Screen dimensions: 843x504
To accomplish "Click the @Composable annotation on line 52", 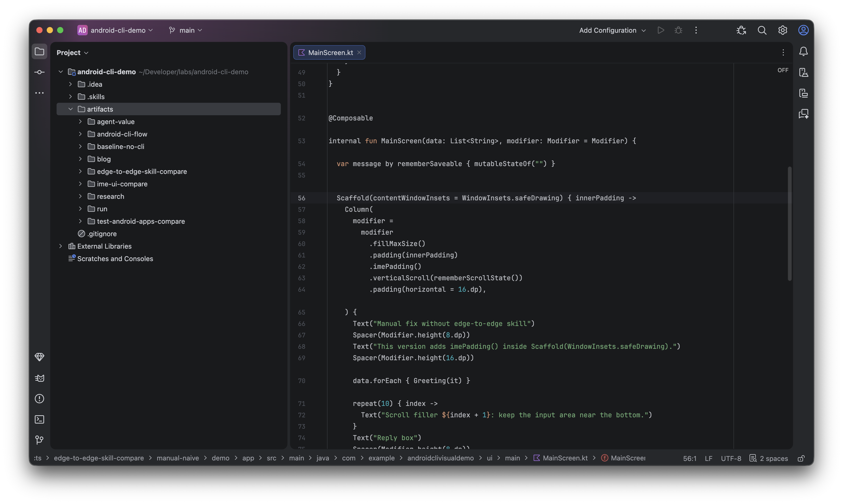I will (x=350, y=118).
